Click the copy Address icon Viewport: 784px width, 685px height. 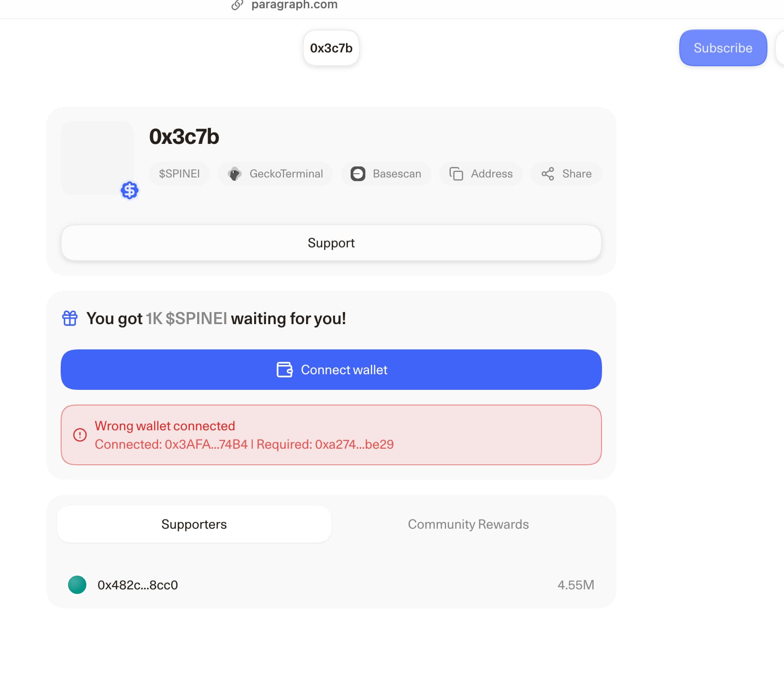coord(456,174)
